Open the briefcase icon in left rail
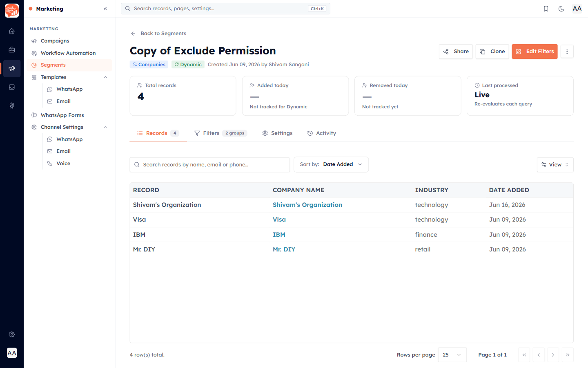588x368 pixels. point(12,50)
